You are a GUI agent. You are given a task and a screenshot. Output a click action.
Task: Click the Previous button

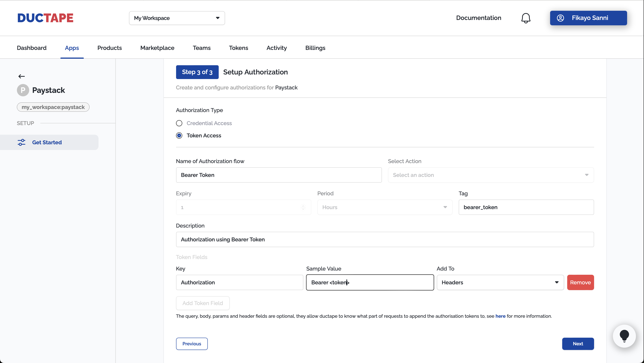191,344
